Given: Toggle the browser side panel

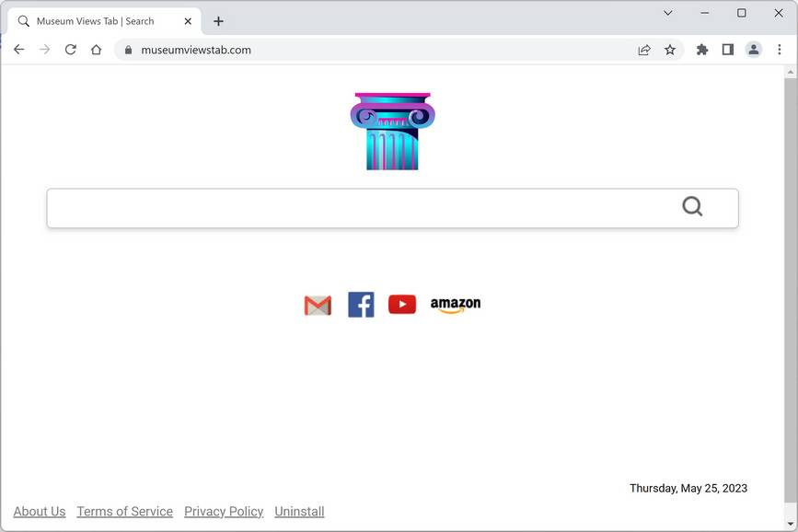Looking at the screenshot, I should [x=728, y=50].
